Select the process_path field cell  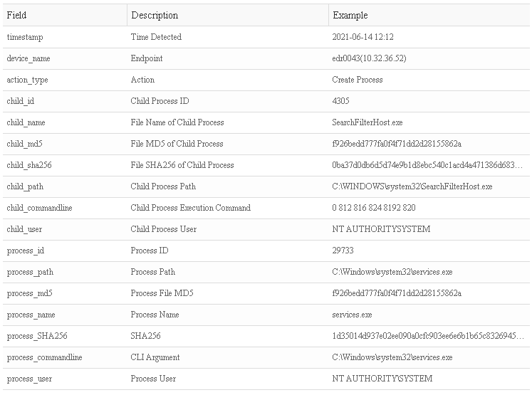point(30,272)
